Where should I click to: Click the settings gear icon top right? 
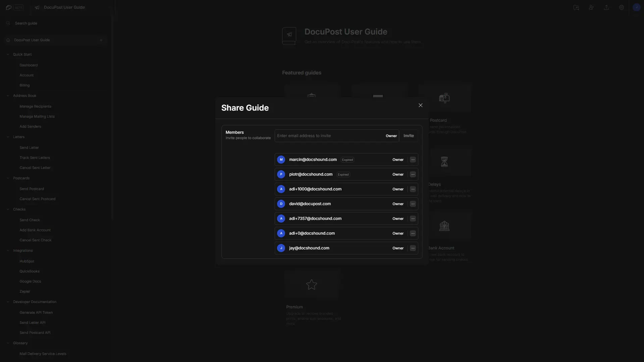[622, 7]
